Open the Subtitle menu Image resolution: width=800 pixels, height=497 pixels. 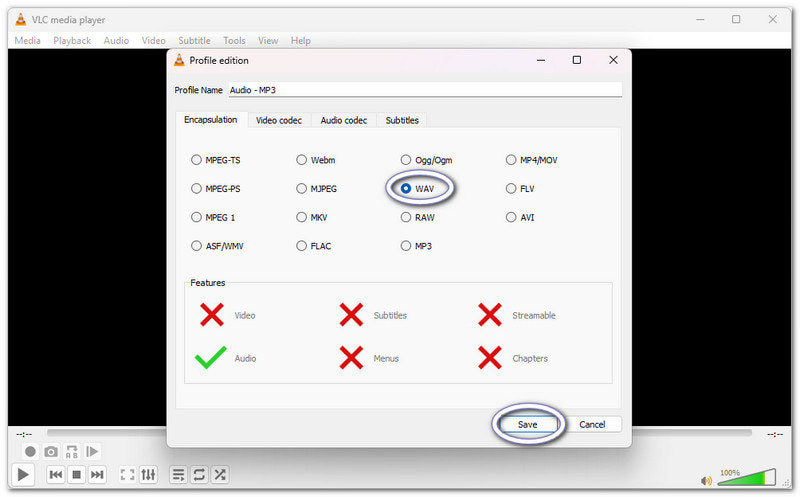[194, 40]
